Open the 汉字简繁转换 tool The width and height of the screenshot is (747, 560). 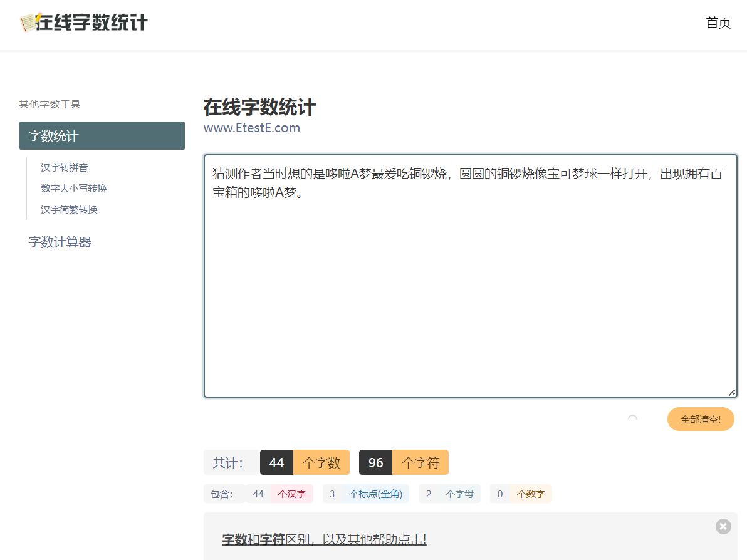pyautogui.click(x=69, y=209)
